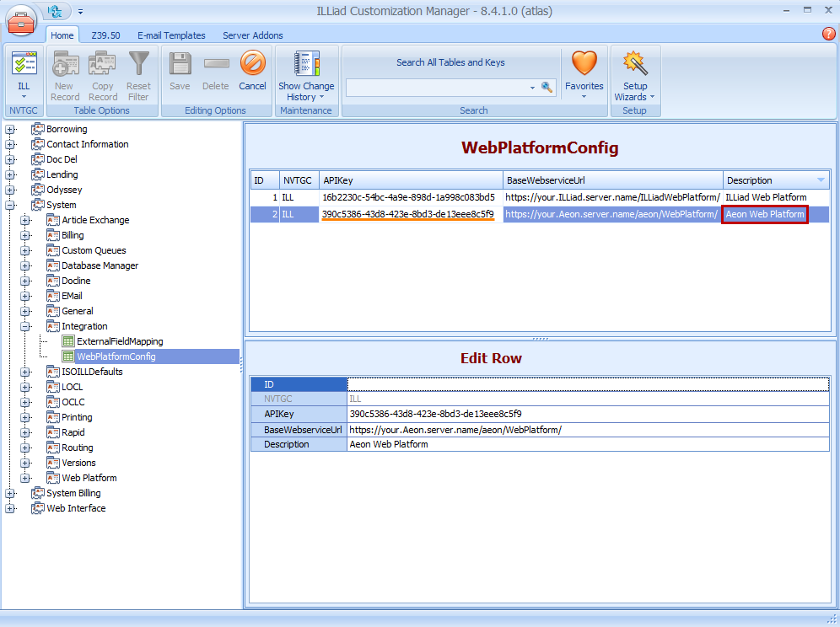Click the APIKey field in Edit Row
840x627 pixels.
click(x=587, y=414)
